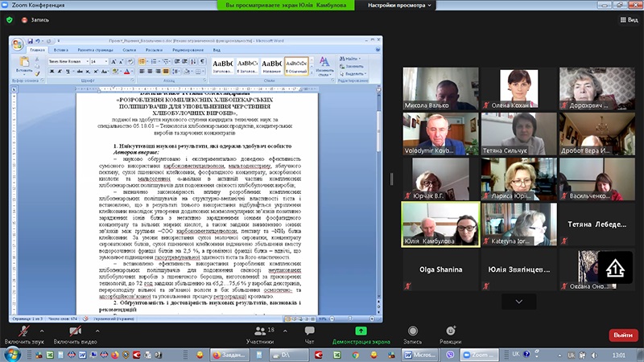Undo last action in Word toolbar
This screenshot has height=362, width=644.
click(x=37, y=41)
